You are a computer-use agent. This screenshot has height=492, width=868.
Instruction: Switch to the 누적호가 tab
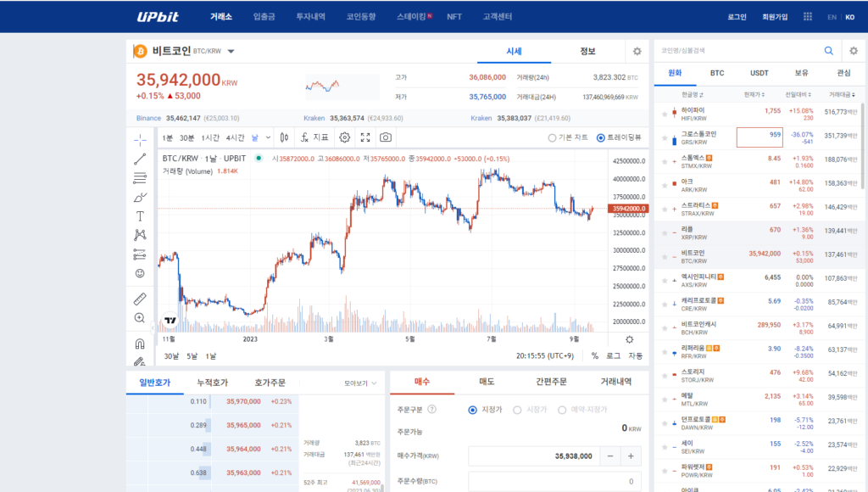(x=213, y=383)
